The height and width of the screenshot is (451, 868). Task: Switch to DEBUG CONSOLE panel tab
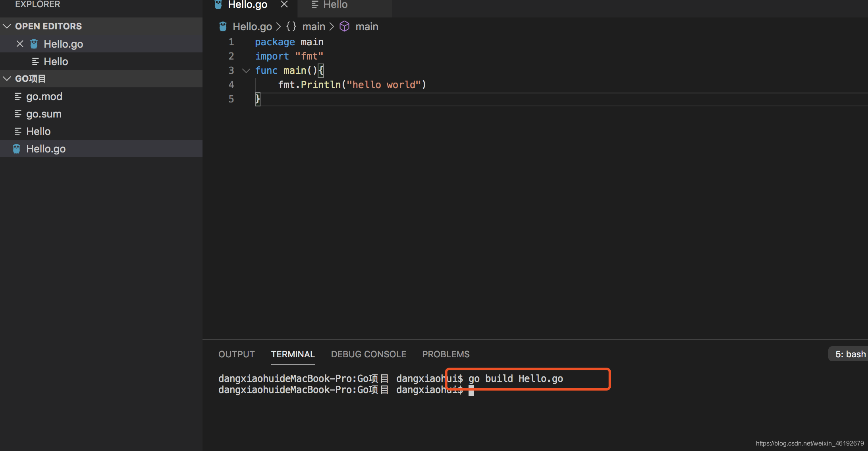tap(368, 354)
